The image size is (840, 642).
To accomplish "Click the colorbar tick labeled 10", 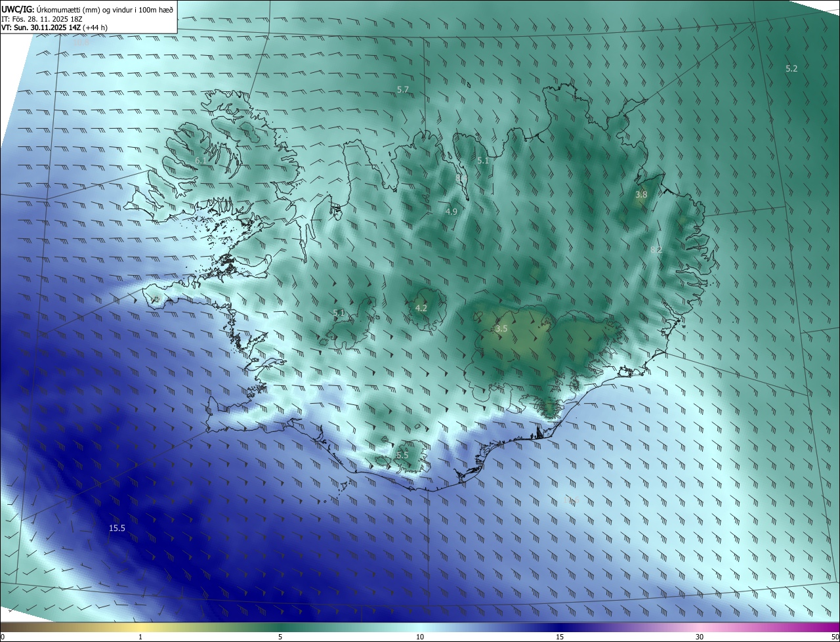I will (x=420, y=637).
